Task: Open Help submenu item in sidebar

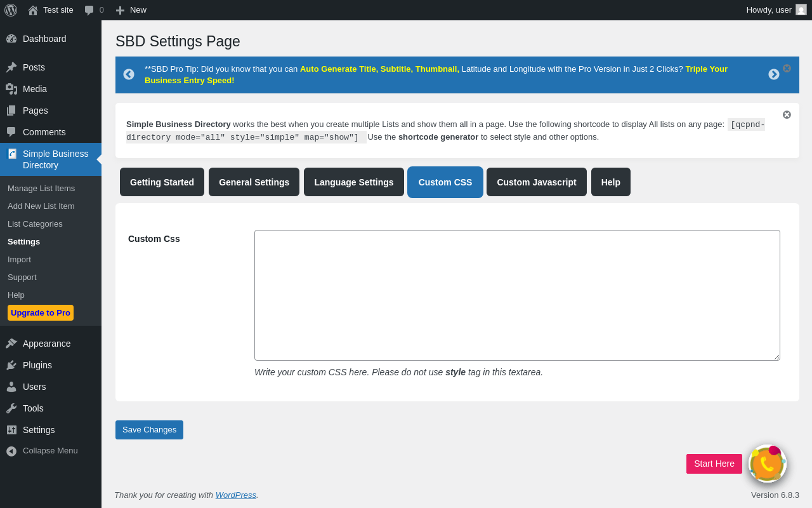Action: pyautogui.click(x=16, y=295)
